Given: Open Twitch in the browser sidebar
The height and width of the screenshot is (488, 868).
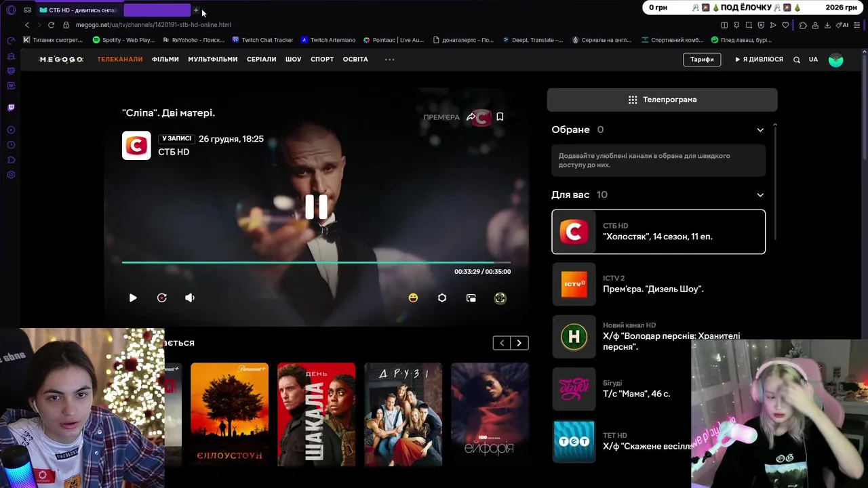Looking at the screenshot, I should tap(11, 107).
